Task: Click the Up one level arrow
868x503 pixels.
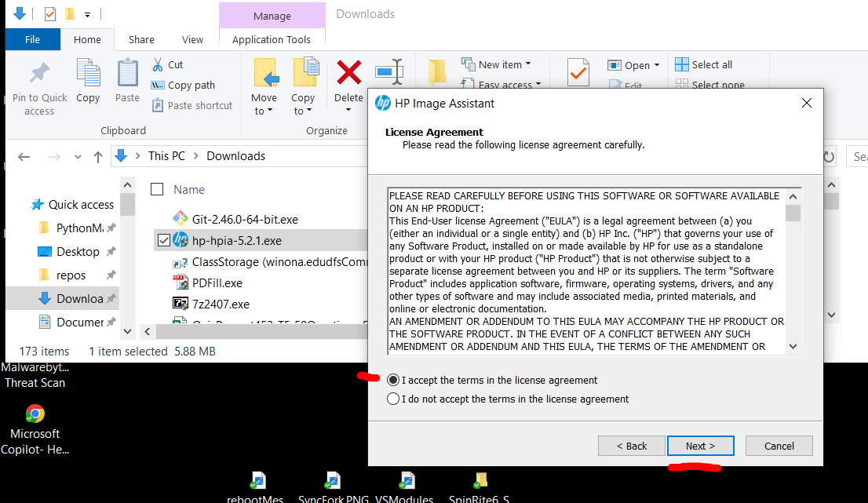Action: pos(98,157)
